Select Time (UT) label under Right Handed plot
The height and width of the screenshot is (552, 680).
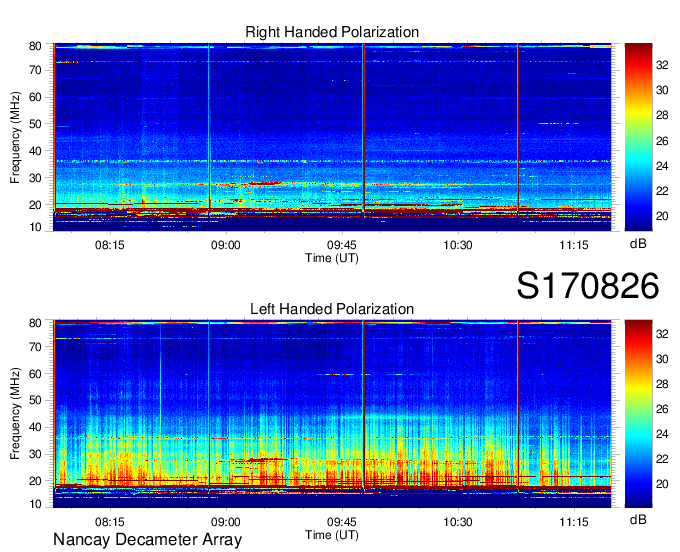point(332,258)
